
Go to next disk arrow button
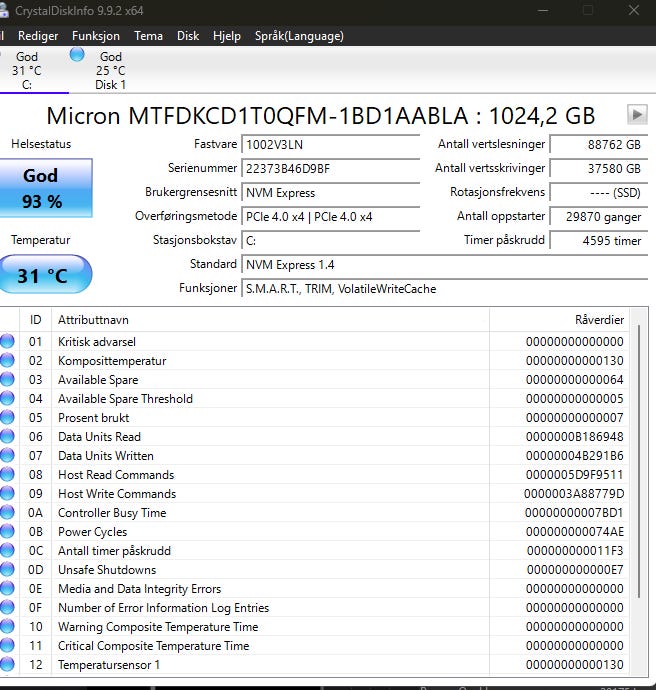[637, 115]
